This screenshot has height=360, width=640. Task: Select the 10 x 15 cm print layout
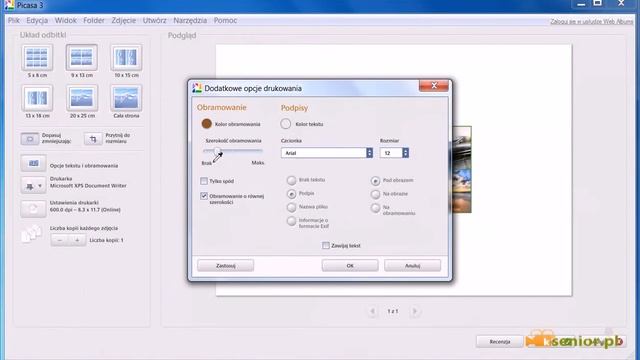(126, 58)
